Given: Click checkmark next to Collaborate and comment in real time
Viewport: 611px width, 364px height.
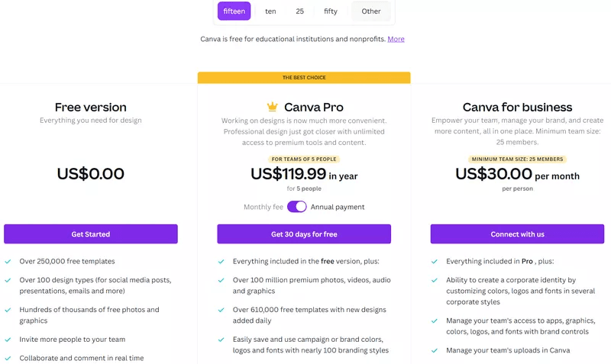Looking at the screenshot, I should pos(8,358).
